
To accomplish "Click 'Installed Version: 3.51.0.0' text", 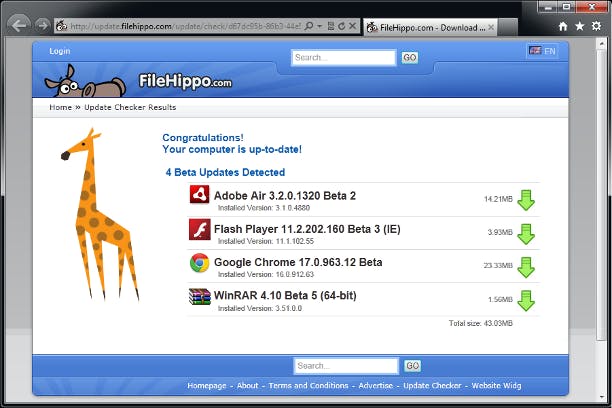I will pyautogui.click(x=260, y=308).
